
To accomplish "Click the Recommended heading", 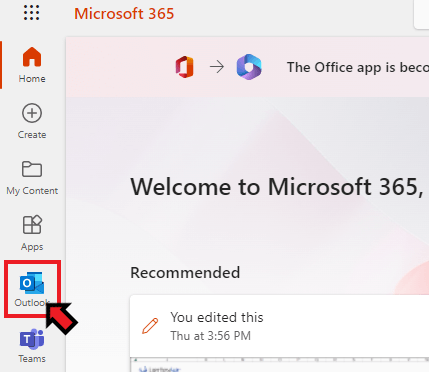I will [185, 273].
